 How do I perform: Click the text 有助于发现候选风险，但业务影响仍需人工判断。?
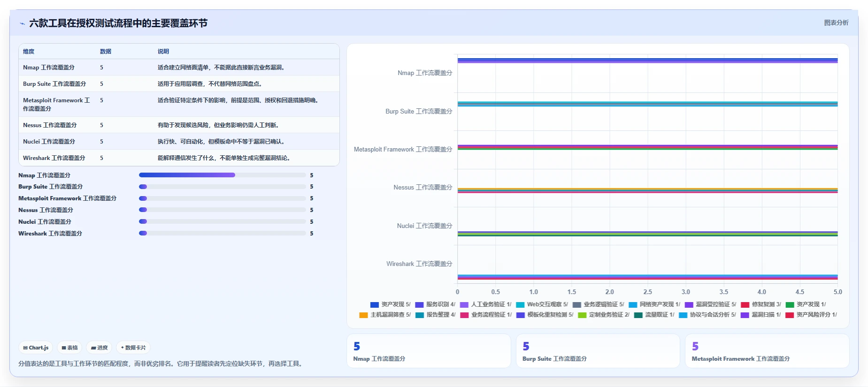coord(219,125)
